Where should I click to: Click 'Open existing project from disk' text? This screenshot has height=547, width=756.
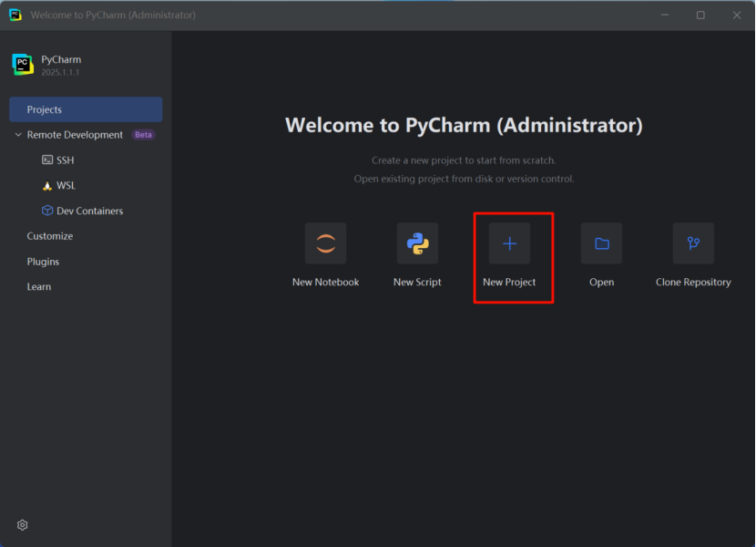(x=464, y=179)
